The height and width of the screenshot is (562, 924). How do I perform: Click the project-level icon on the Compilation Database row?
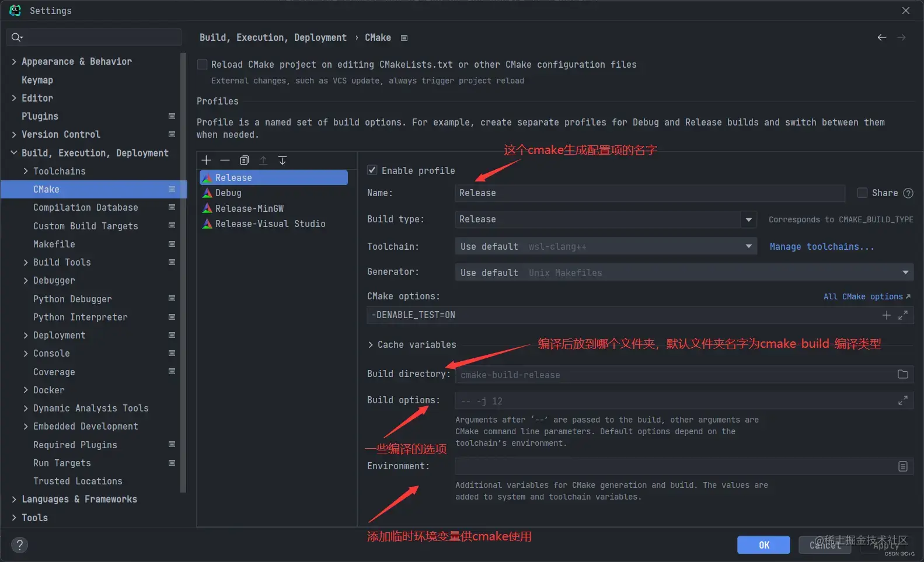172,207
